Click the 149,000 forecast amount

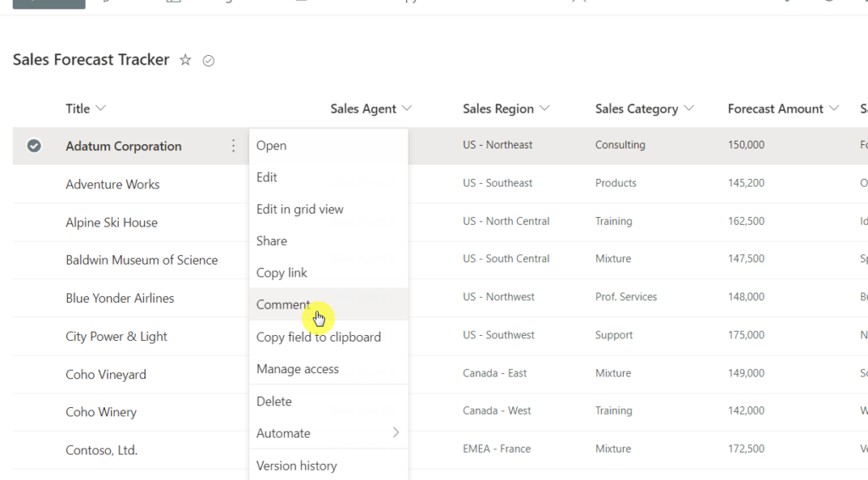tap(746, 373)
